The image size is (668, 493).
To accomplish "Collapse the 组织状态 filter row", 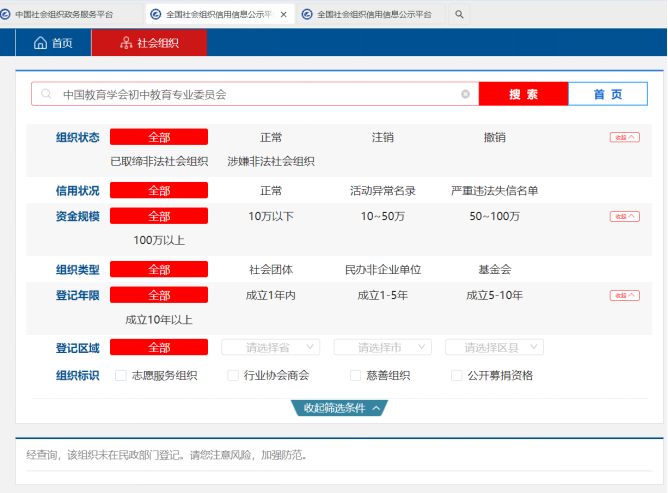I will [x=624, y=137].
